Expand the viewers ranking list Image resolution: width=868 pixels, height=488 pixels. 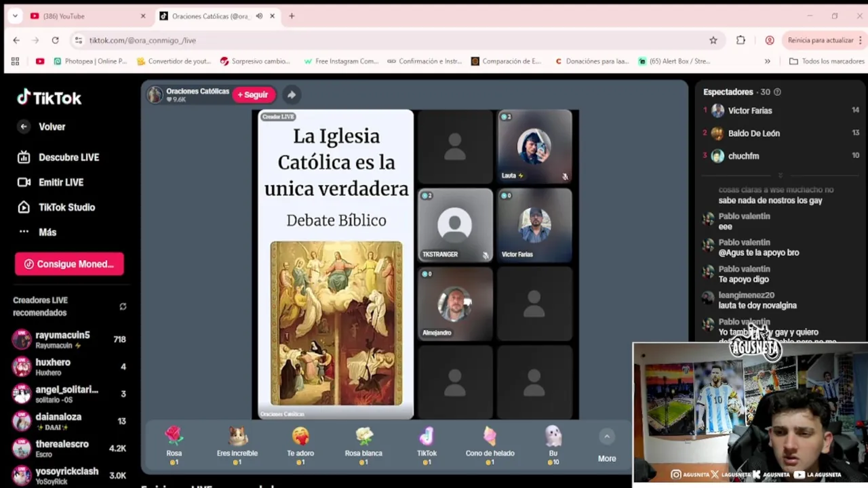tap(781, 176)
